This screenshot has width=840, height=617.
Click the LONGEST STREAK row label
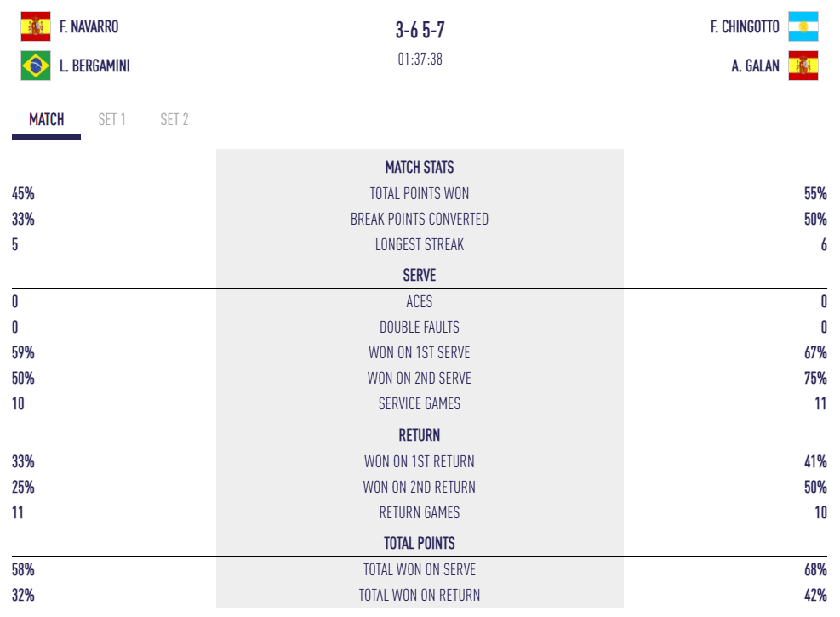coord(420,244)
